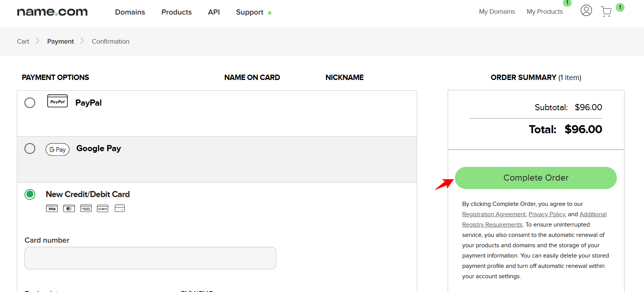This screenshot has height=292, width=644.
Task: Click the New Credit/Debit Card label
Action: [x=88, y=194]
